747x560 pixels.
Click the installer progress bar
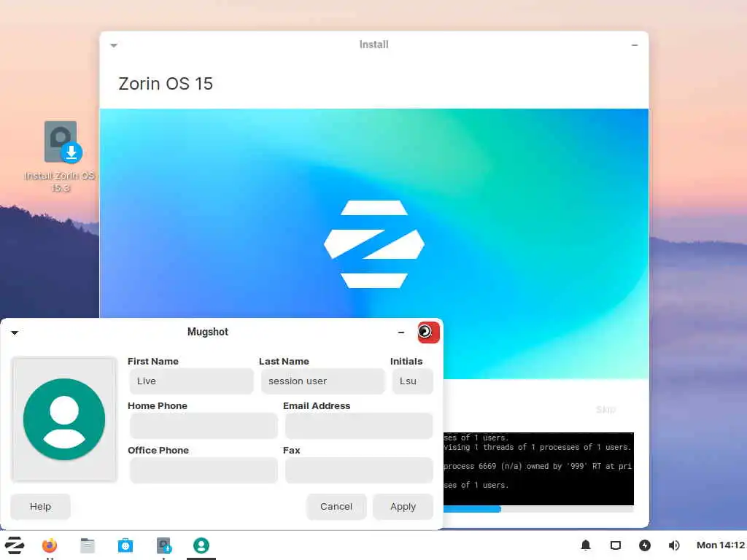click(538, 509)
